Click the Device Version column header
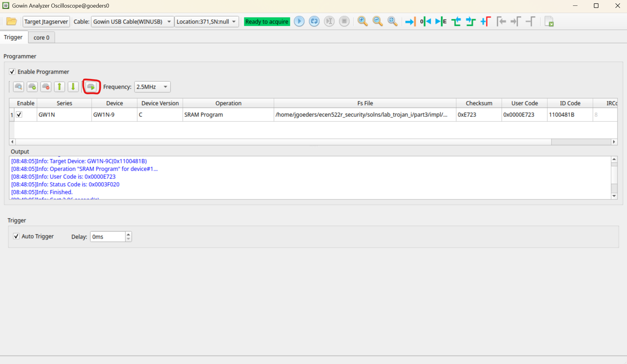Screen dimensions: 627x364 coord(160,103)
